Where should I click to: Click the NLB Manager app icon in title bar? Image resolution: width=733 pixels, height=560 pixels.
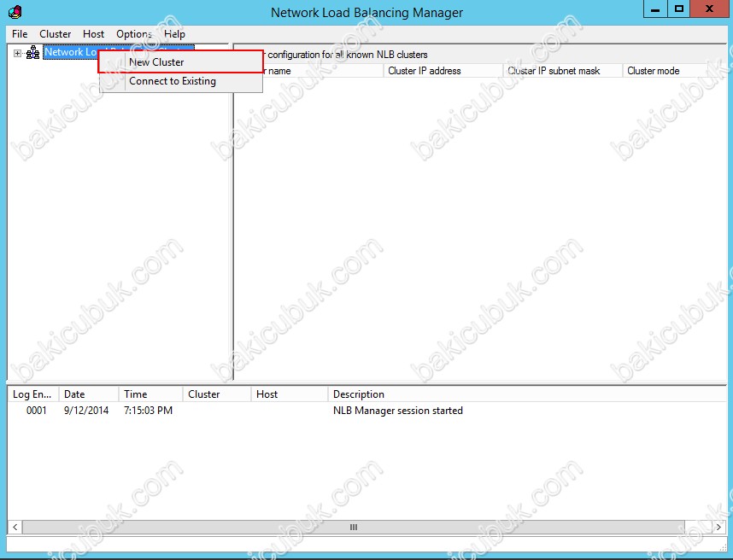pos(15,12)
